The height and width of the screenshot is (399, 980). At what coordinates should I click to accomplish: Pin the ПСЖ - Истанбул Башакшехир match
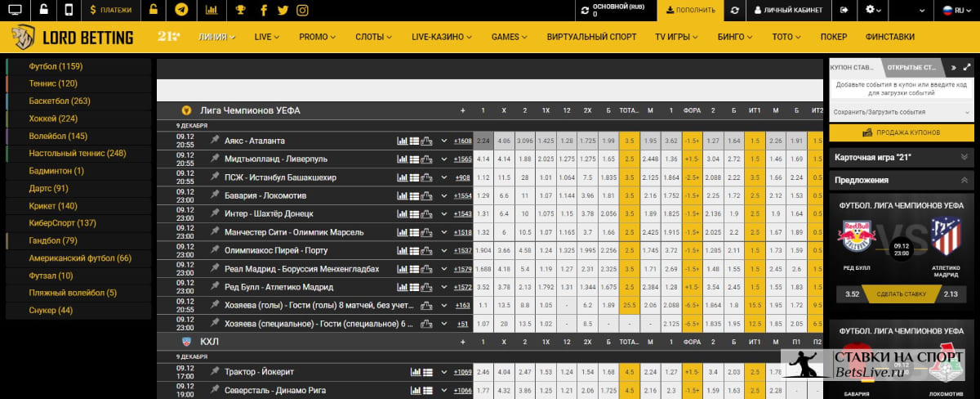(215, 177)
